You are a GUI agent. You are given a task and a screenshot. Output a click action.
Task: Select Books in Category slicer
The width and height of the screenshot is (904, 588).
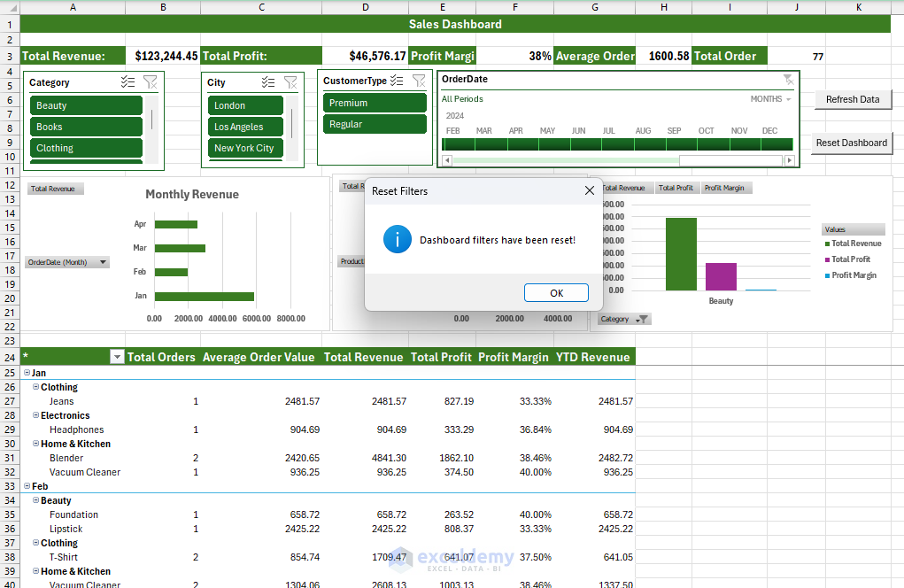[x=86, y=127]
